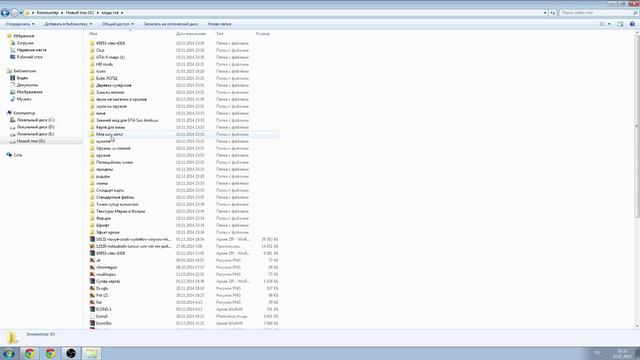Screen dimensions: 640x360
Task: Click the Explorer window button on the taskbar
Action: 91,353
